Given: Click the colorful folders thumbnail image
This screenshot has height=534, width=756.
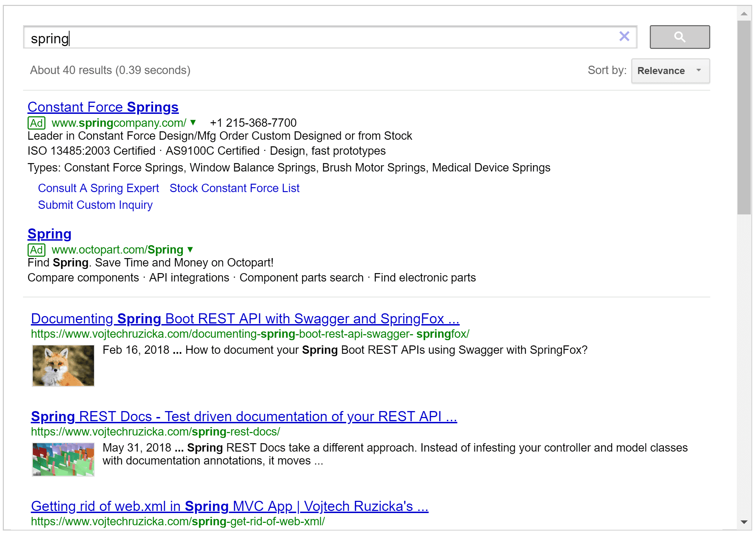Looking at the screenshot, I should [63, 459].
